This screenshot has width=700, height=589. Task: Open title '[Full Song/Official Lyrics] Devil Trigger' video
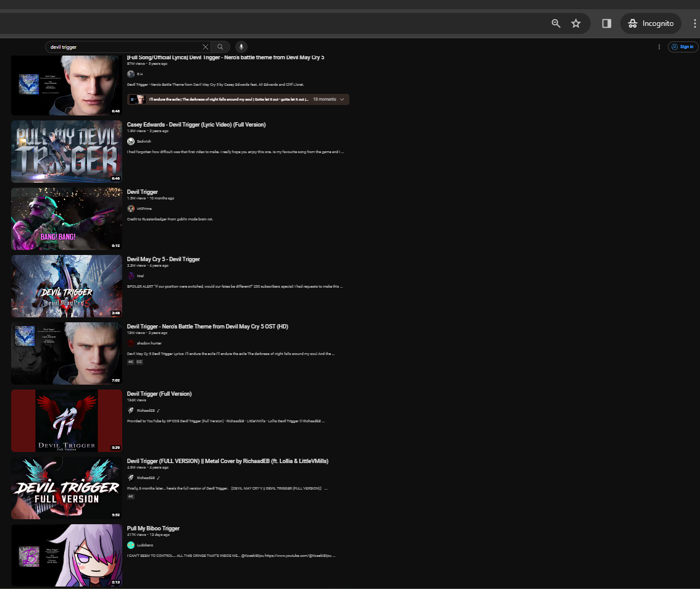[225, 57]
